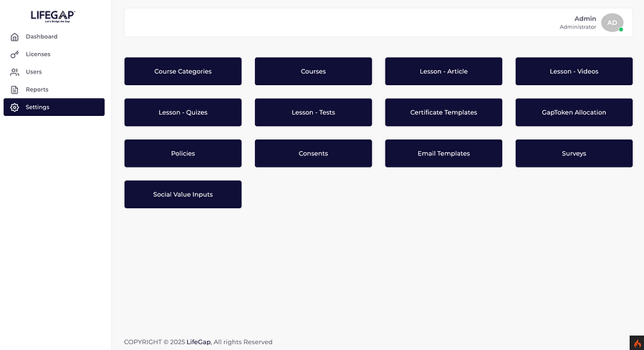Click the LifeGap footer link
Image resolution: width=644 pixels, height=350 pixels.
tap(198, 342)
